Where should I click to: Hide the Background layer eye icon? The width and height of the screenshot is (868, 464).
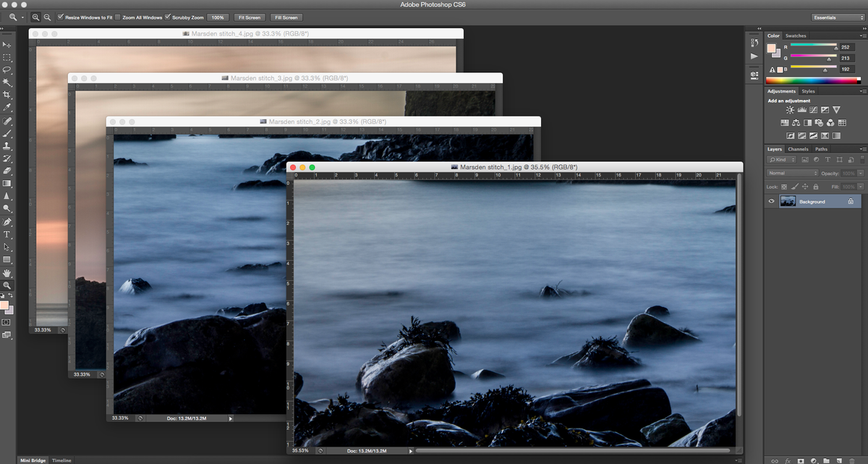[772, 201]
